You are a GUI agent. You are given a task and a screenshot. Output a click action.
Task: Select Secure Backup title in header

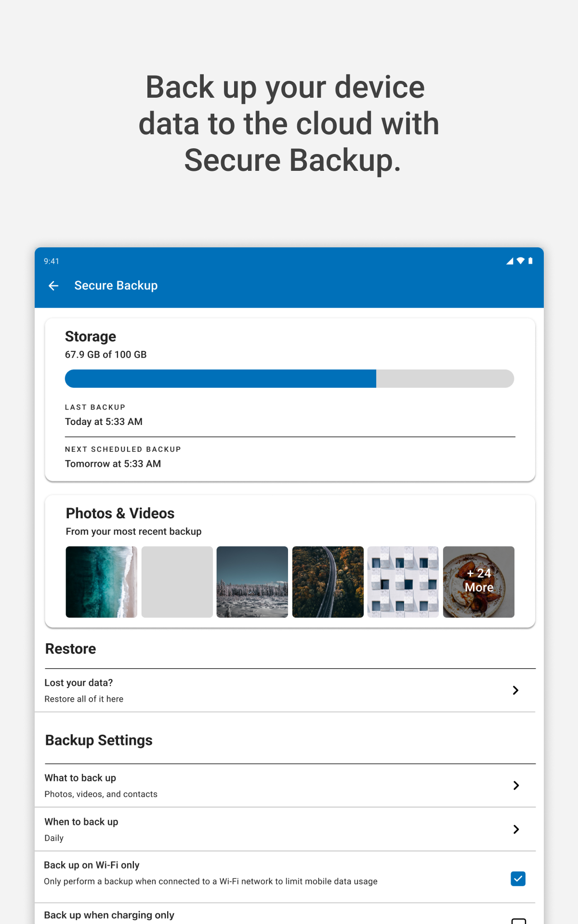[x=116, y=286]
